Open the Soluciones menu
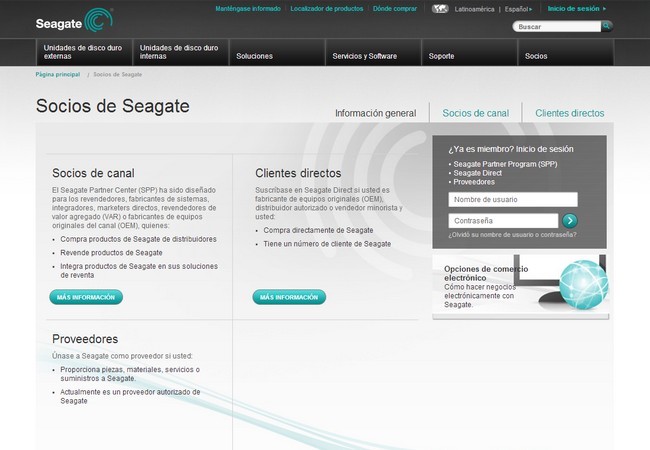The width and height of the screenshot is (650, 450). 276,52
